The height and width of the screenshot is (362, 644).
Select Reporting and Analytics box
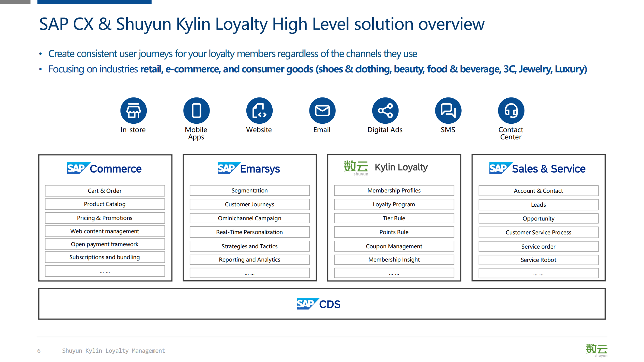[250, 259]
